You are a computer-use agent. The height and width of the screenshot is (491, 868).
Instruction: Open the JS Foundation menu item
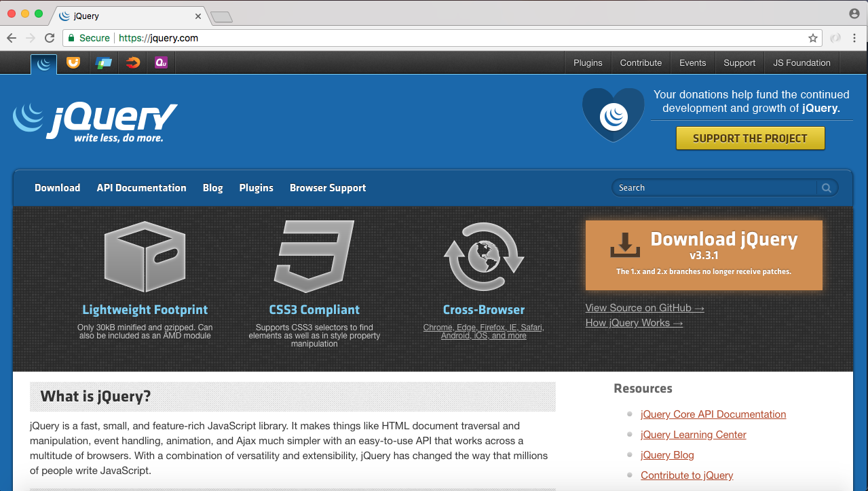pos(801,63)
